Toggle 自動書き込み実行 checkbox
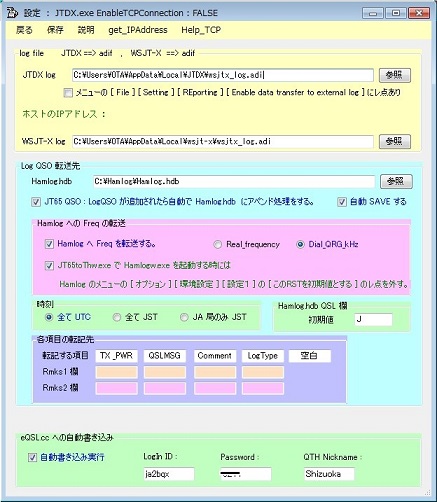 coord(32,457)
